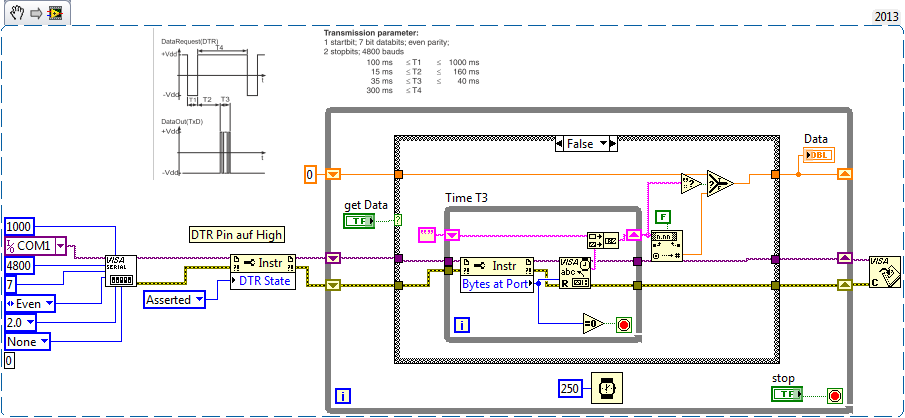Image resolution: width=905 pixels, height=418 pixels.
Task: Select the Empty String/Path? node
Action: point(691,183)
